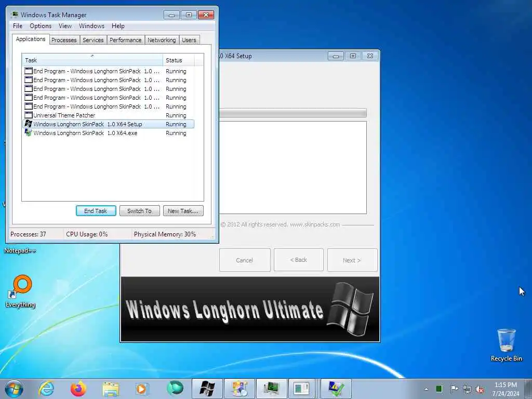Click Next > in the Setup window
Screen dimensions: 532x399
pyautogui.click(x=352, y=260)
